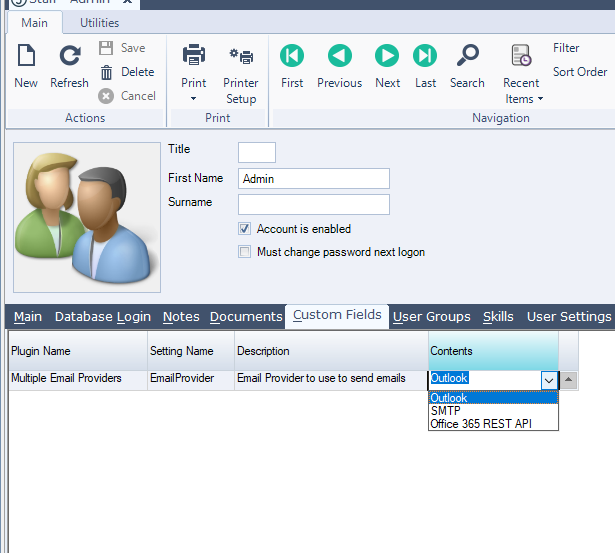Expand the Recent Items dropdown arrow

point(540,99)
